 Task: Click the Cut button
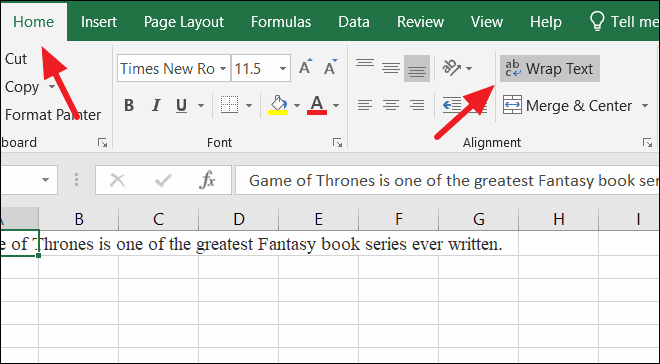(x=16, y=59)
